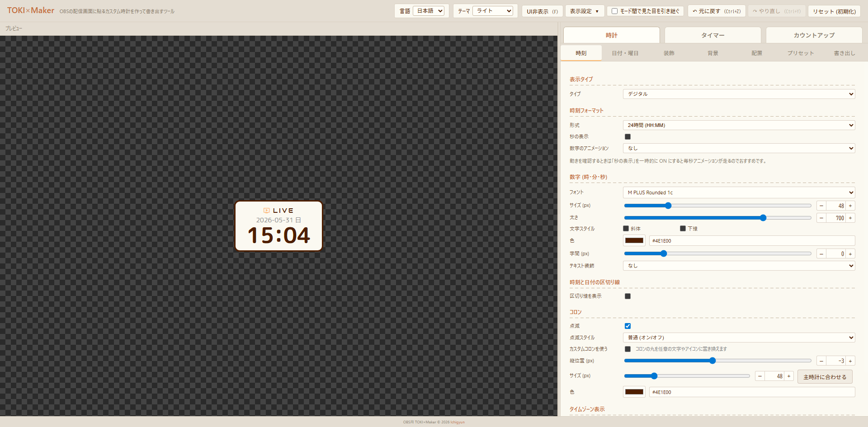Screen dimensions: 868x427
Task: Select the 背景 sub-tab
Action: click(713, 53)
